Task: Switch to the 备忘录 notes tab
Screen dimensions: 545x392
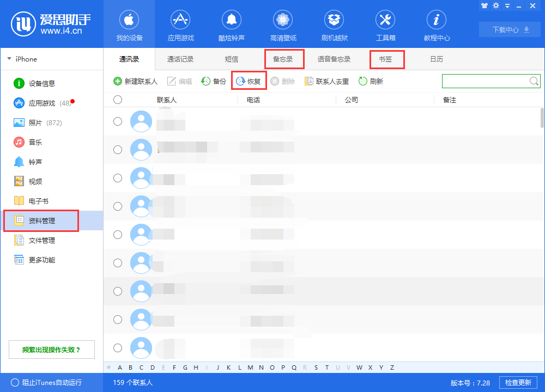Action: tap(284, 59)
